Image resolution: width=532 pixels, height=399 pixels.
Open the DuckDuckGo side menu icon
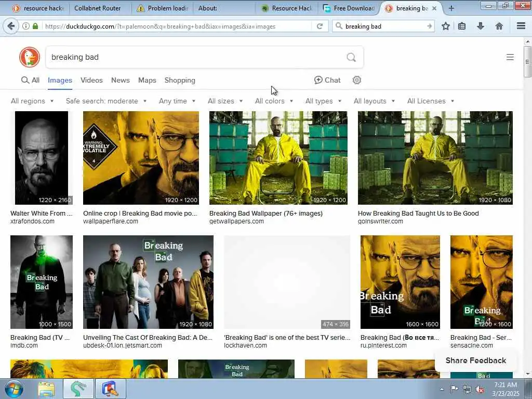pyautogui.click(x=510, y=57)
